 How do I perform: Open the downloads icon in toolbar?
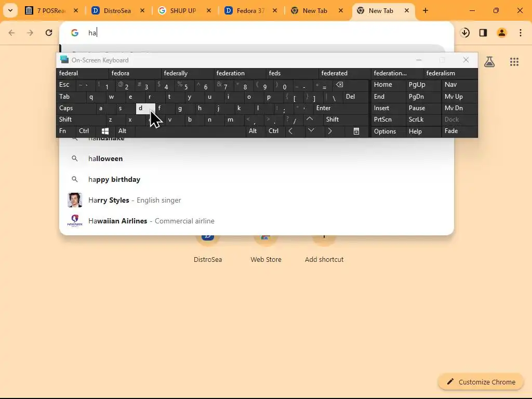point(465,33)
